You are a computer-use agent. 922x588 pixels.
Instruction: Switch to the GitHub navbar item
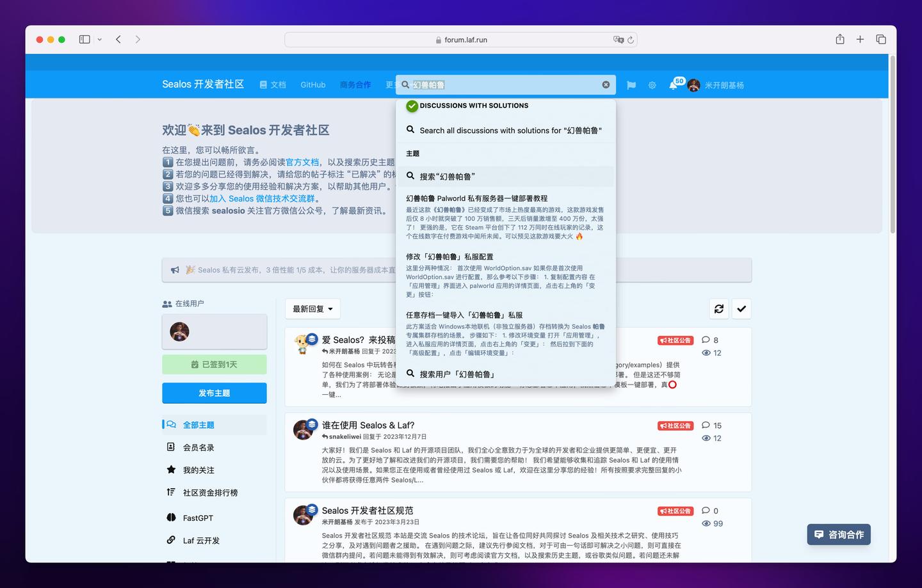[312, 84]
